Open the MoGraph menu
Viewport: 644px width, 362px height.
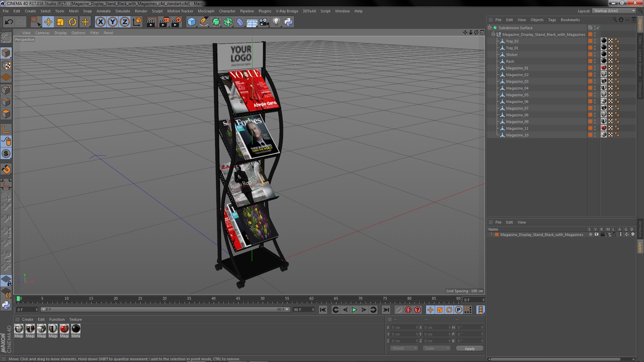click(206, 11)
